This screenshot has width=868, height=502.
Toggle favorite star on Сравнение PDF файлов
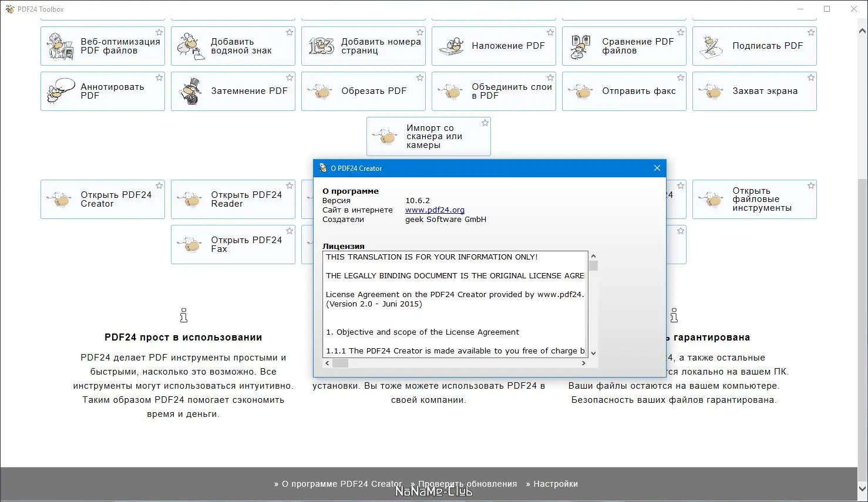coord(681,32)
